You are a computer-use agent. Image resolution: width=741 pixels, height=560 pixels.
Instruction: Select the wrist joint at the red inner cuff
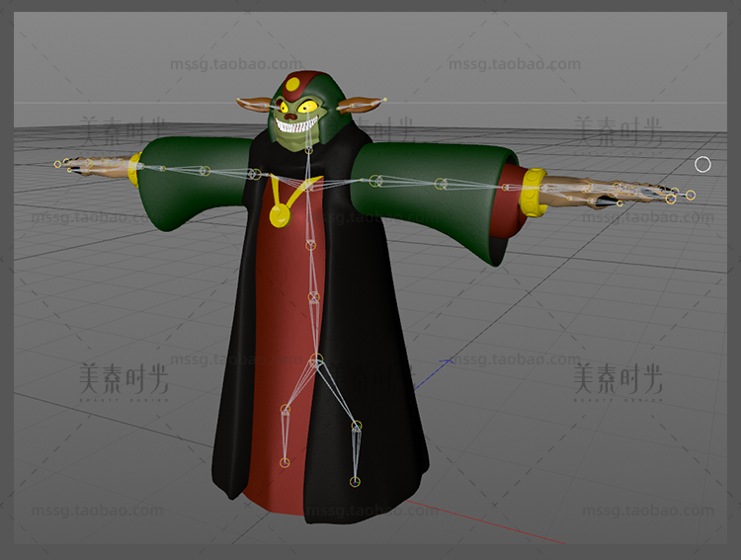coord(506,188)
